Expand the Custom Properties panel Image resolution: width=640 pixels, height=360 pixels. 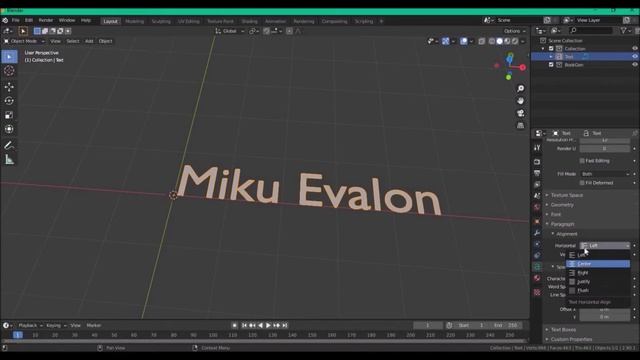pos(571,339)
